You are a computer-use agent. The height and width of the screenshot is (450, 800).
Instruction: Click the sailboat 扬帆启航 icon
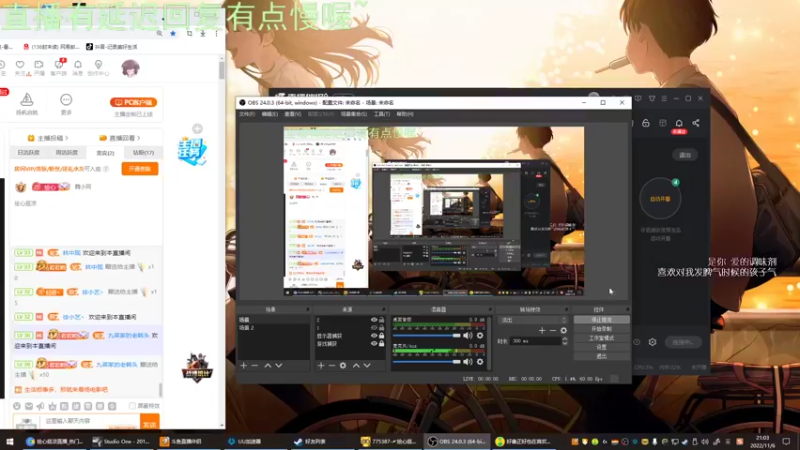(x=27, y=99)
